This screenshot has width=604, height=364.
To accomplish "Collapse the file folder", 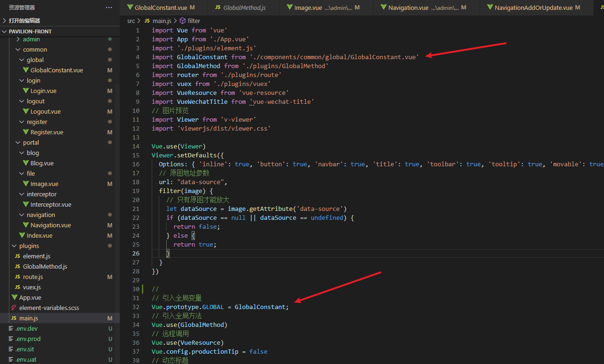I will tap(22, 173).
